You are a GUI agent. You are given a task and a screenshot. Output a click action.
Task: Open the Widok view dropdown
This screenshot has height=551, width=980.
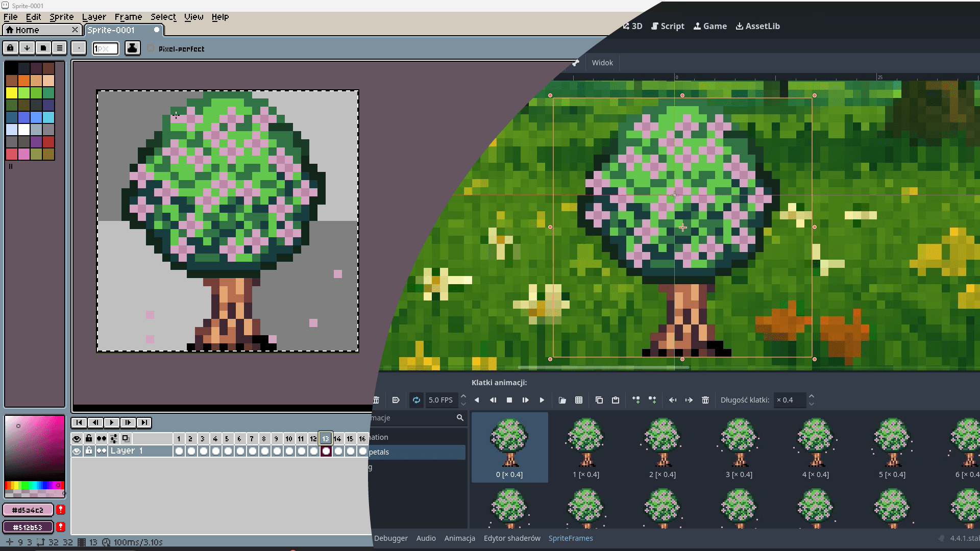[x=602, y=63]
